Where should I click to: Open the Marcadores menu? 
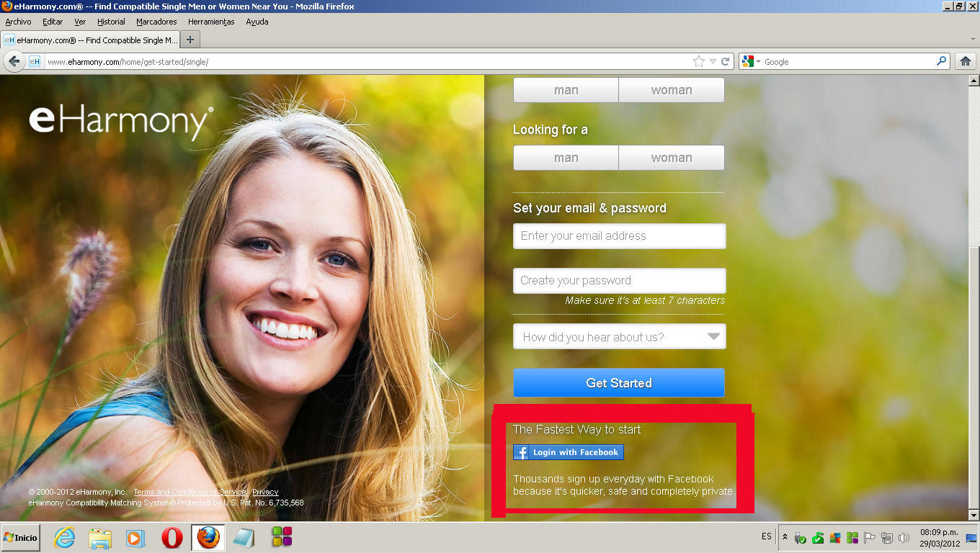coord(156,22)
